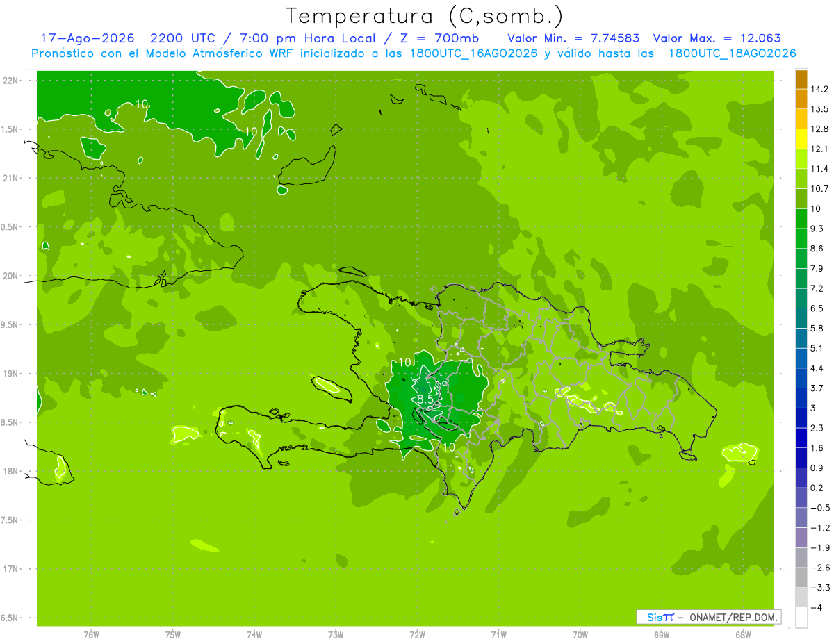Pick the yellow swatch between 12.8 and 12.1
834x644 pixels.
pos(801,139)
